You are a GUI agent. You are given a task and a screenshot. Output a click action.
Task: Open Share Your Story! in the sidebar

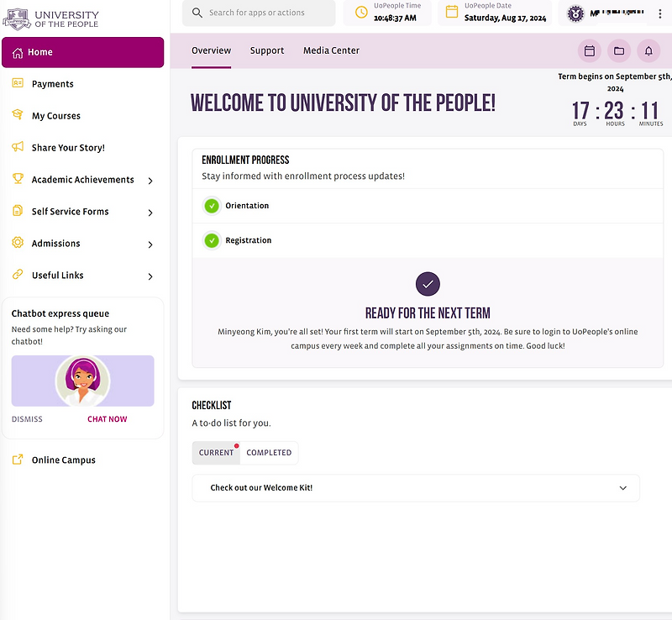coord(68,148)
